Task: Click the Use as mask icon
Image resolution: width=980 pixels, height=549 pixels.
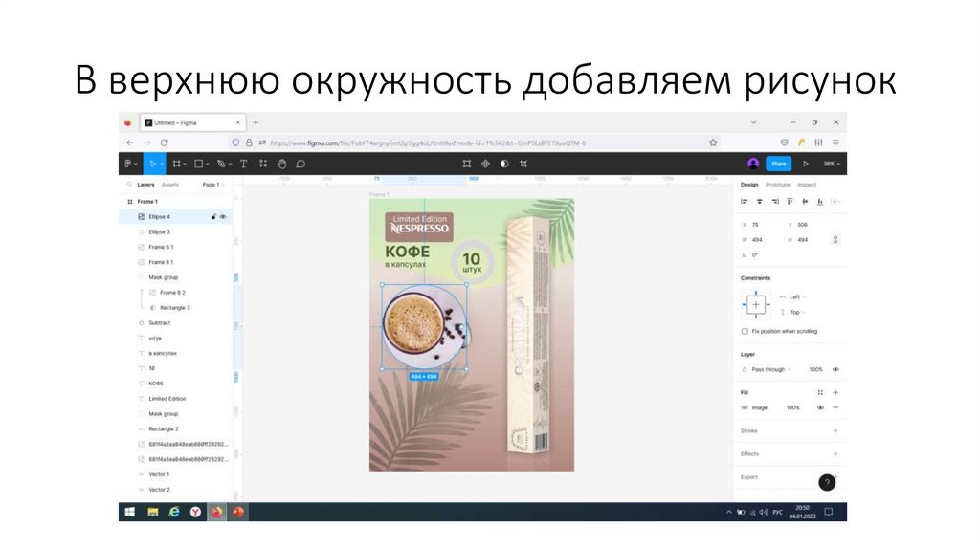Action: (504, 164)
